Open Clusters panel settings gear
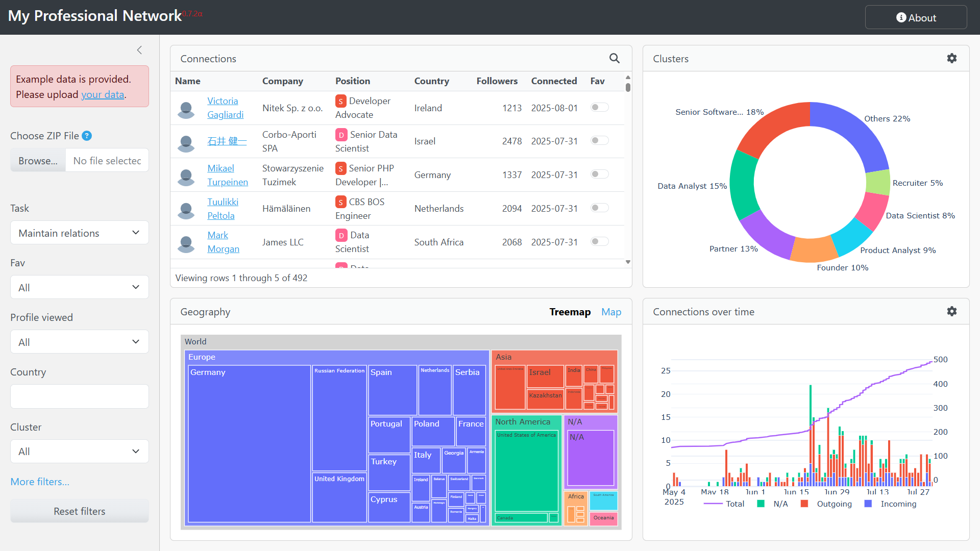The image size is (980, 551). click(x=952, y=58)
